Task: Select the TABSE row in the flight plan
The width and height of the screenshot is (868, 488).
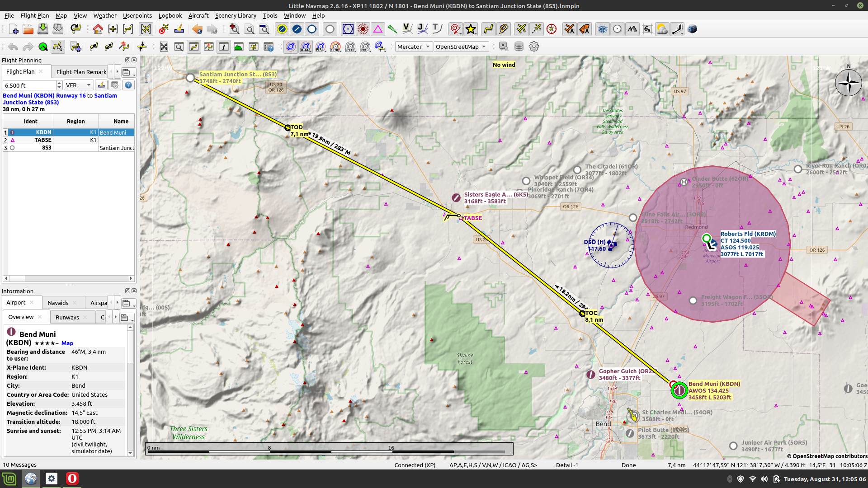Action: click(x=69, y=140)
